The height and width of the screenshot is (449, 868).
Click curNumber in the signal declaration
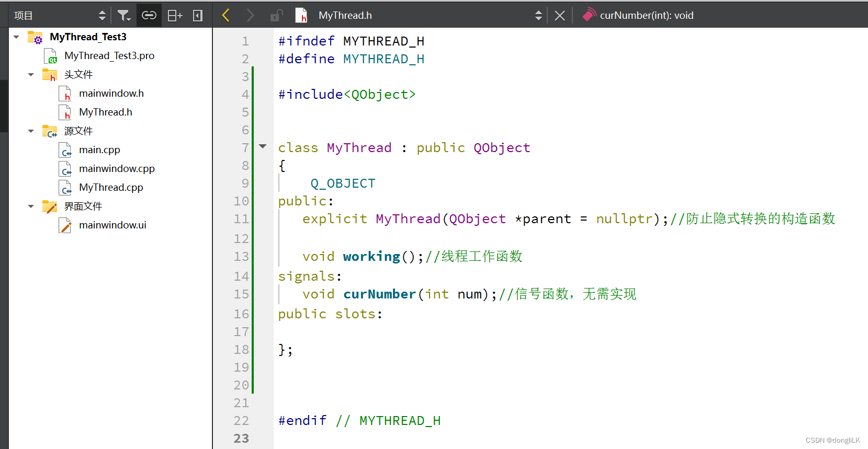pos(379,294)
